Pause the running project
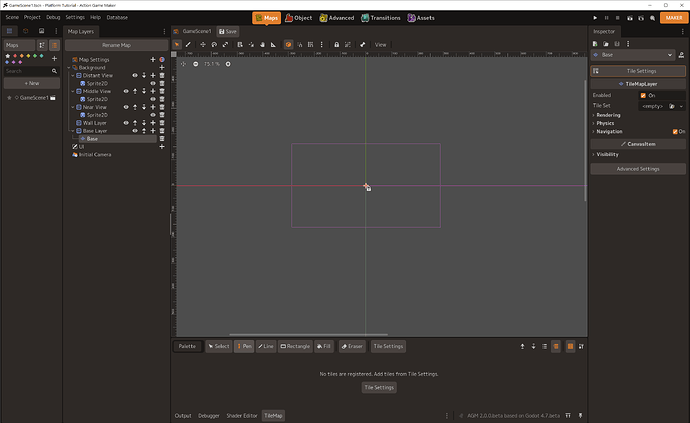This screenshot has width=690, height=423. 606,18
